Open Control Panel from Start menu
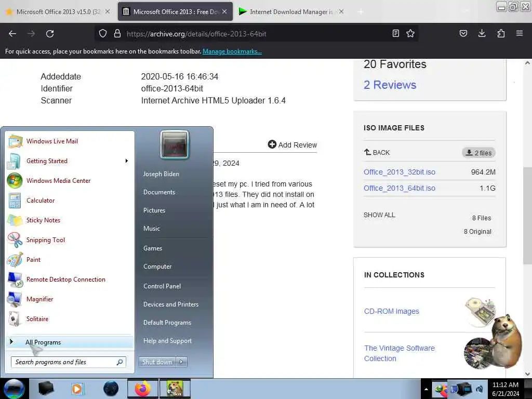This screenshot has height=399, width=532. coord(162,286)
